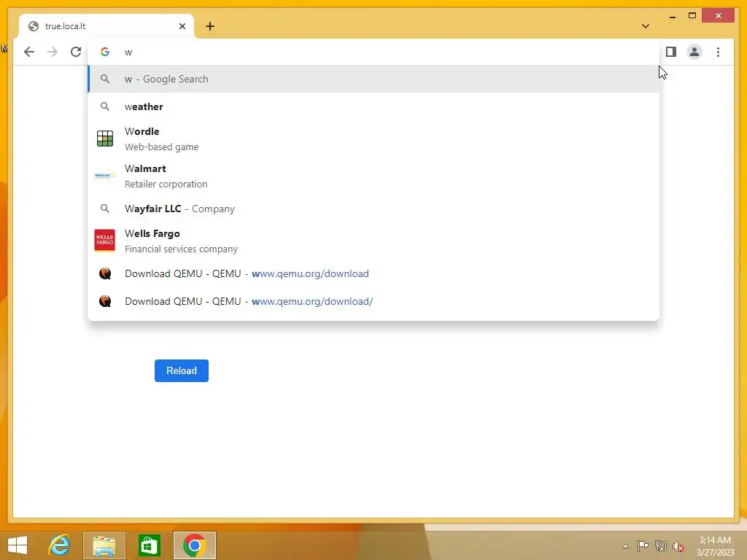Choose the 'w - Google Search' suggestion

coord(374,79)
